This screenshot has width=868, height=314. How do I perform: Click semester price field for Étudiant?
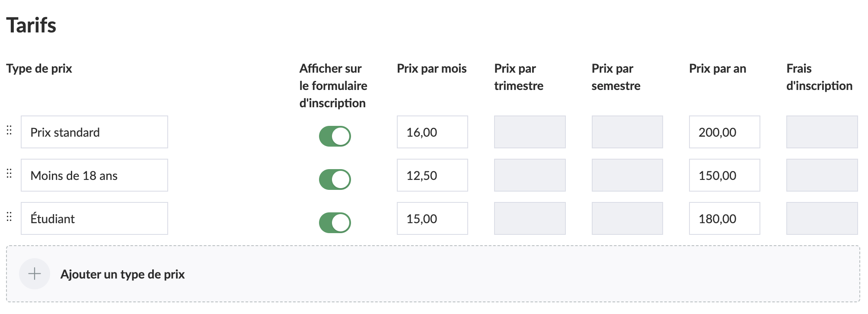[627, 218]
